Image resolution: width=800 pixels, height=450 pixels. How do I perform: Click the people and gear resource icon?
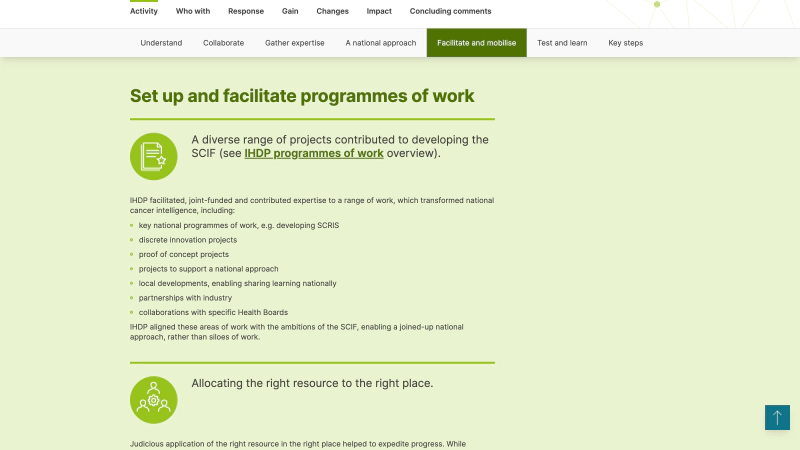tap(154, 399)
